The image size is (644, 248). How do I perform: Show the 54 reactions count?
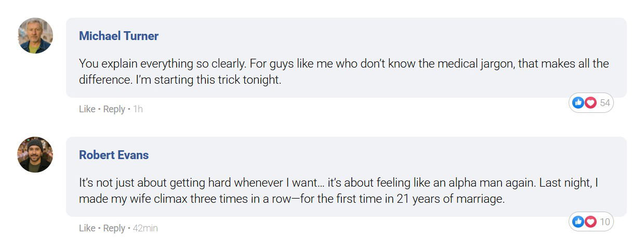[604, 103]
